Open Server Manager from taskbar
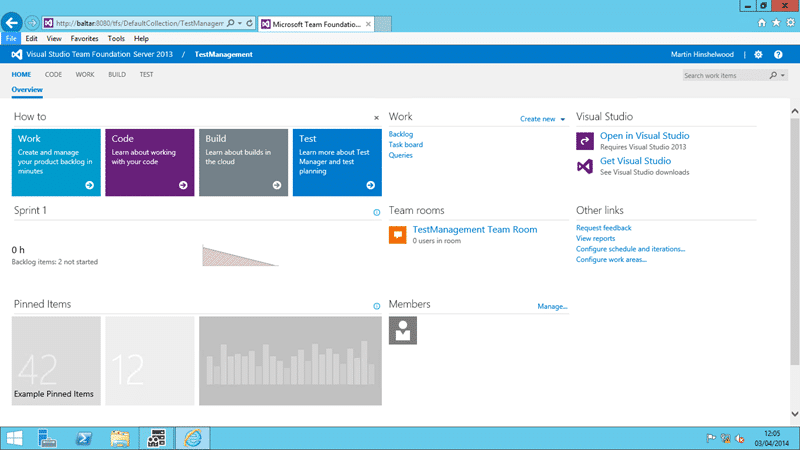 (x=47, y=438)
